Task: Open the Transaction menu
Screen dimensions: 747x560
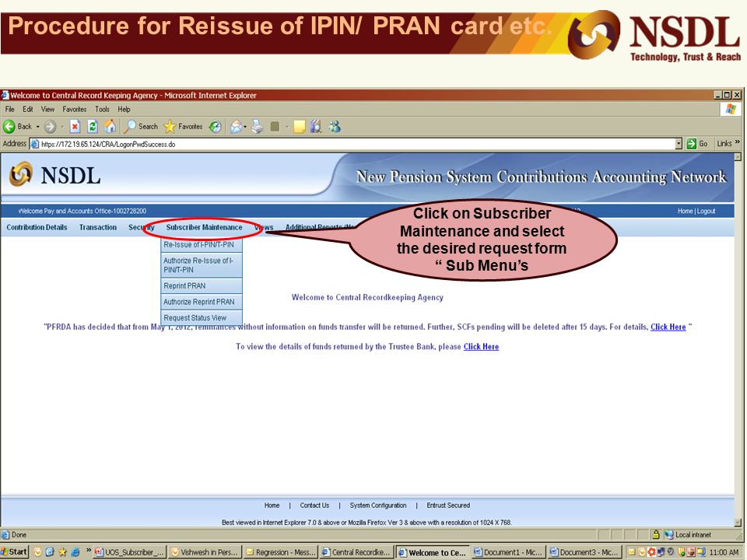Action: coord(98,227)
